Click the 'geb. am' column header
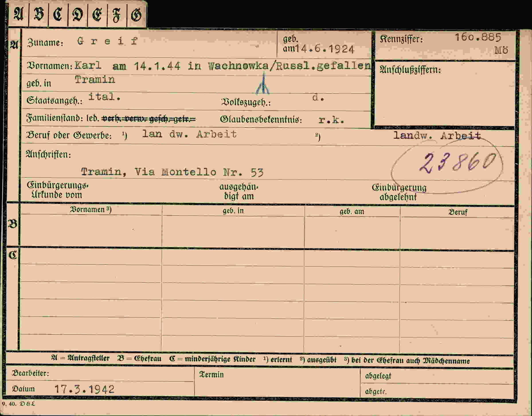Screen dimensions: 532x416 [352, 211]
